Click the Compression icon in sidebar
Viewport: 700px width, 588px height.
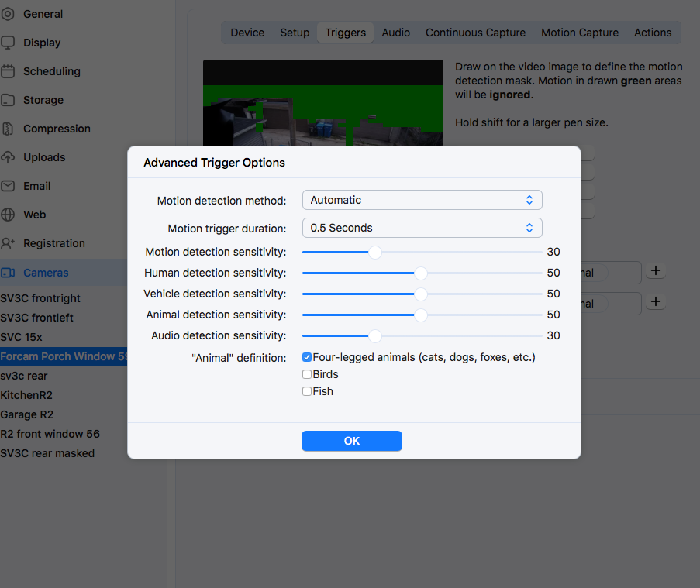coord(8,129)
